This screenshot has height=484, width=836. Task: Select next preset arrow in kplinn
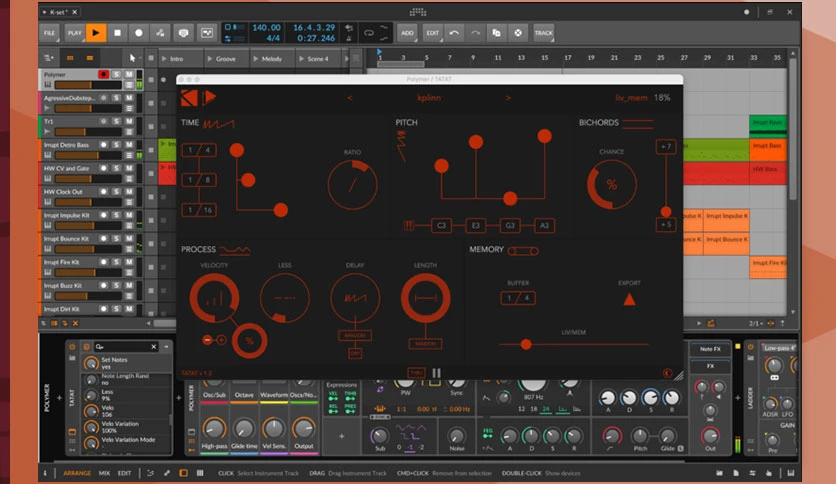tap(508, 98)
